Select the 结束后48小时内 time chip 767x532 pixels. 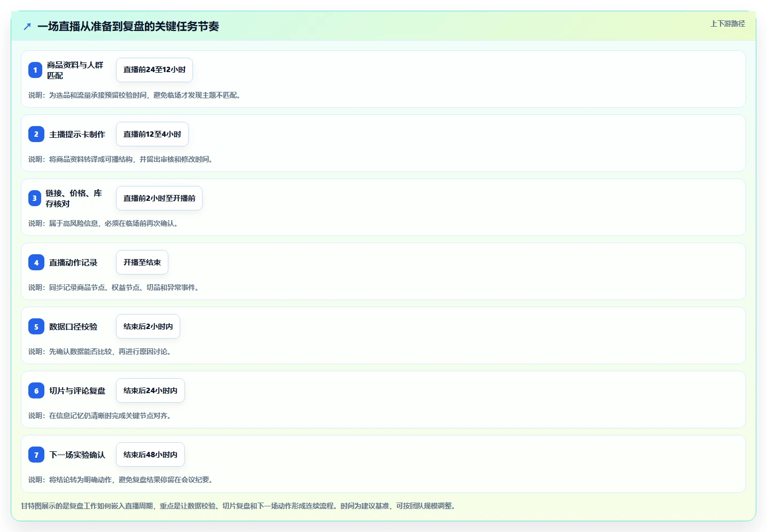pyautogui.click(x=150, y=455)
